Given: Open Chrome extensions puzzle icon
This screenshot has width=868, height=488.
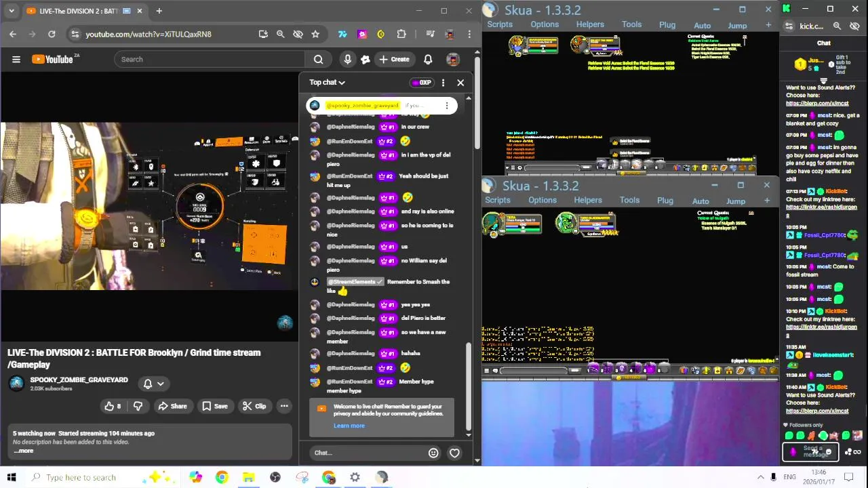Looking at the screenshot, I should pos(401,34).
